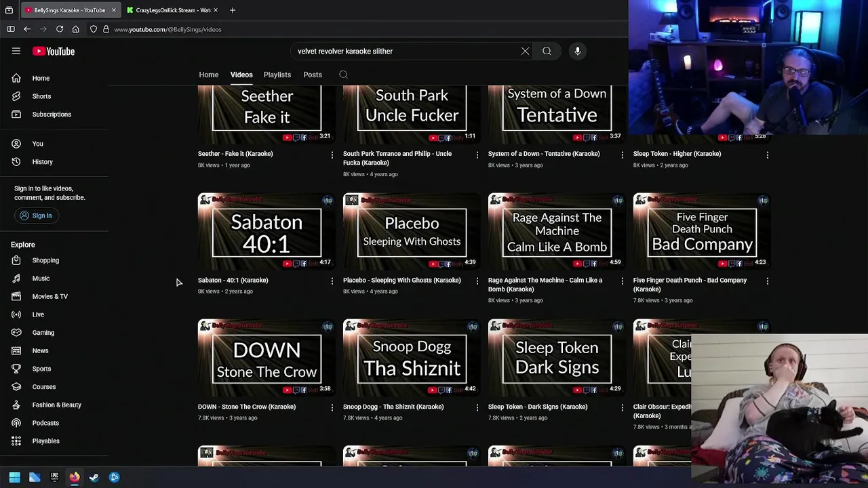Click the browser address bar URL
Image resolution: width=868 pixels, height=488 pixels.
167,29
